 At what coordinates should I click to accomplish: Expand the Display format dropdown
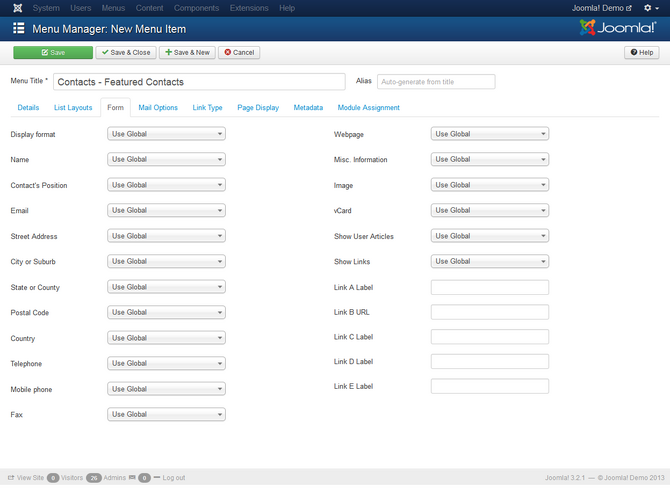click(x=166, y=134)
